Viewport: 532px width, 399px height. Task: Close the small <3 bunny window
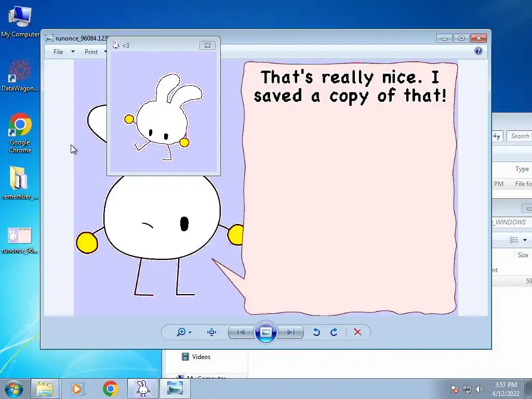tap(207, 45)
